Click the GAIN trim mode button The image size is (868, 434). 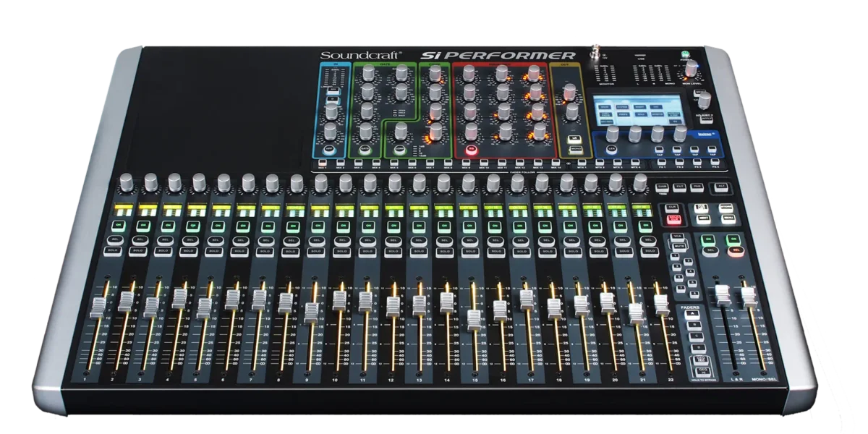pos(662,187)
